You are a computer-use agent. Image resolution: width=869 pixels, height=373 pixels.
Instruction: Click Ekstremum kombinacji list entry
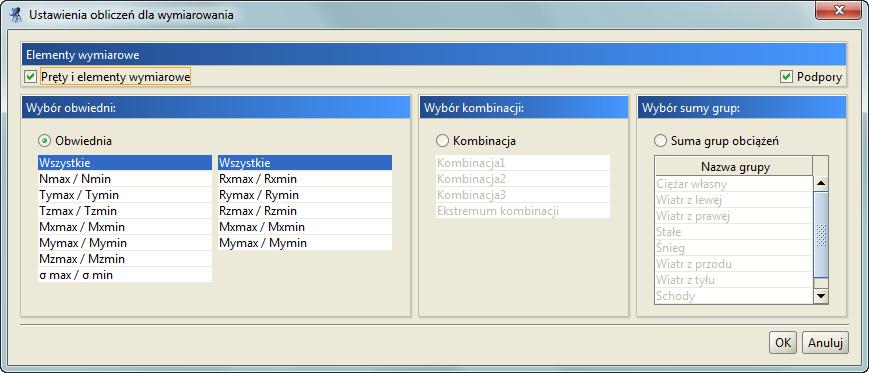[523, 211]
